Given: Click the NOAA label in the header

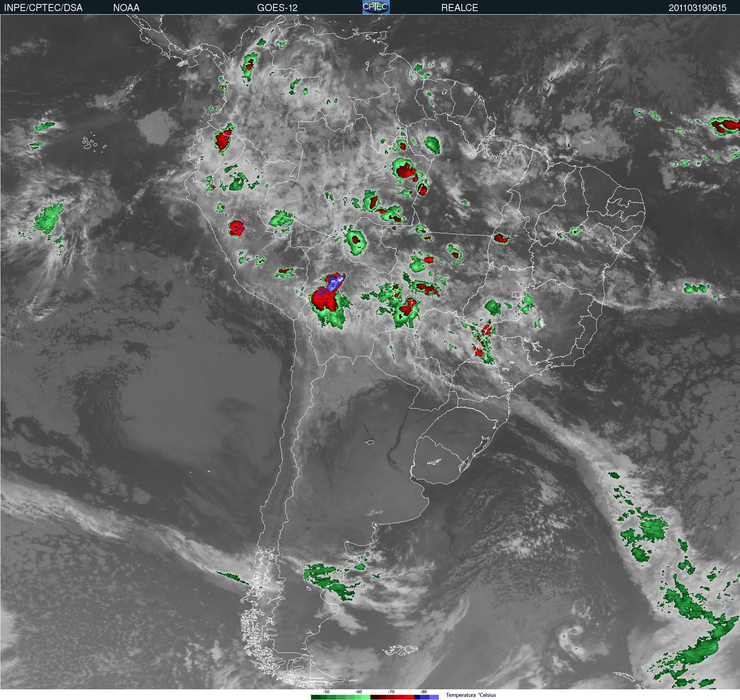Looking at the screenshot, I should coord(126,8).
